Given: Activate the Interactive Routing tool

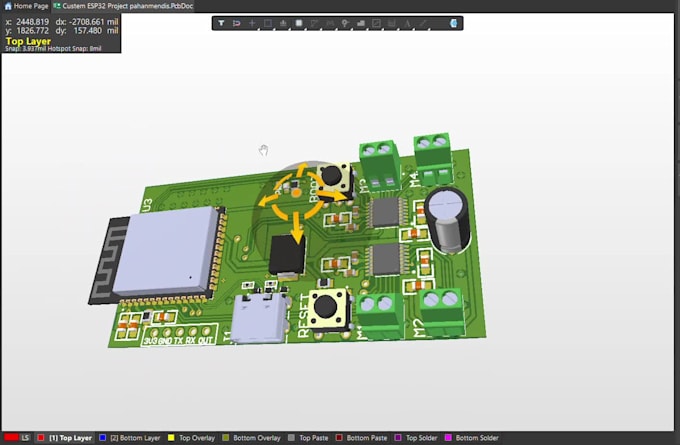Looking at the screenshot, I should (x=314, y=23).
